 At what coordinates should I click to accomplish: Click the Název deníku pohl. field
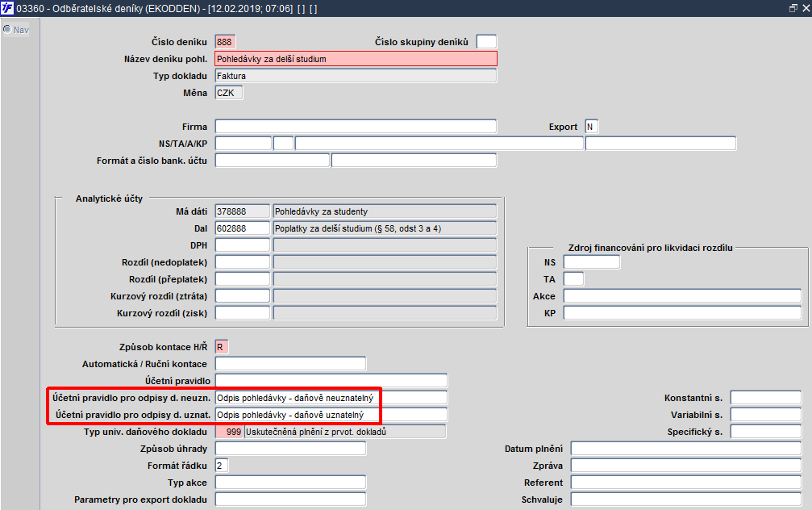coord(356,59)
